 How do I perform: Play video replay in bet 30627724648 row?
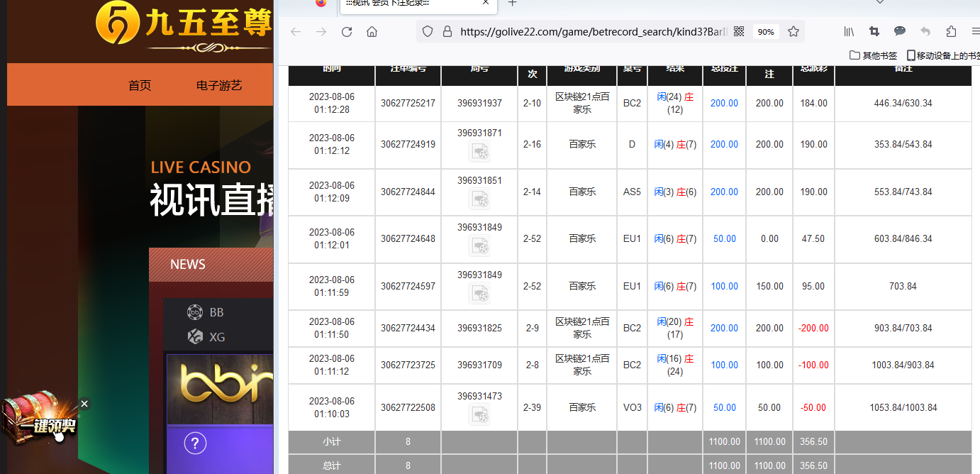480,246
